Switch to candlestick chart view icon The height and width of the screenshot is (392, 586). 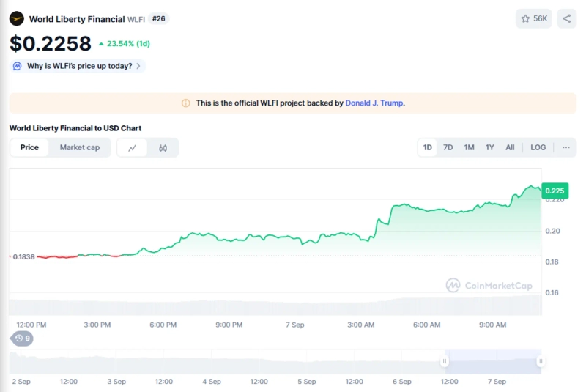coord(163,148)
